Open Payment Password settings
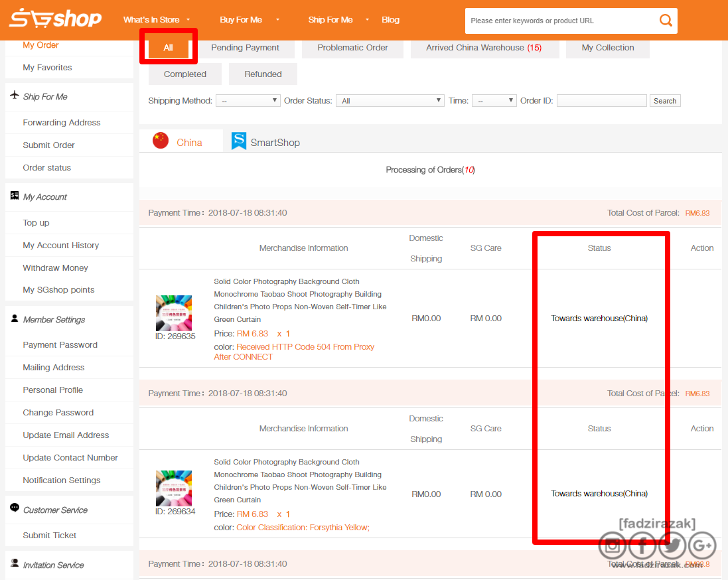Viewport: 728px width, 580px height. click(60, 344)
